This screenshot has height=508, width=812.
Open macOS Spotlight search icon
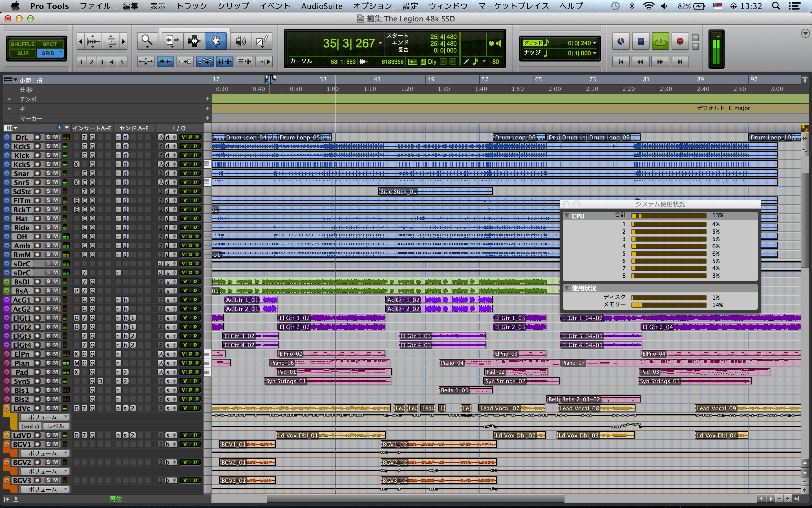click(776, 6)
